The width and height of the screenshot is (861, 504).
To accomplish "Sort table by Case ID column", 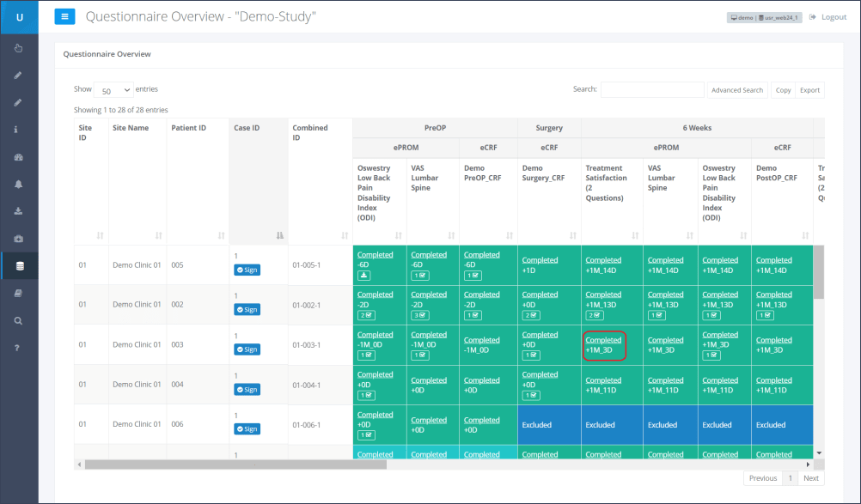I will click(278, 234).
